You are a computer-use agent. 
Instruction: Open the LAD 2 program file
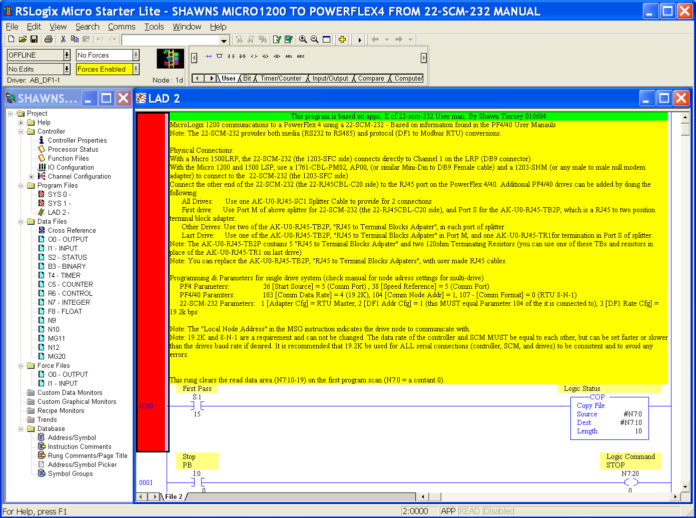(x=59, y=212)
